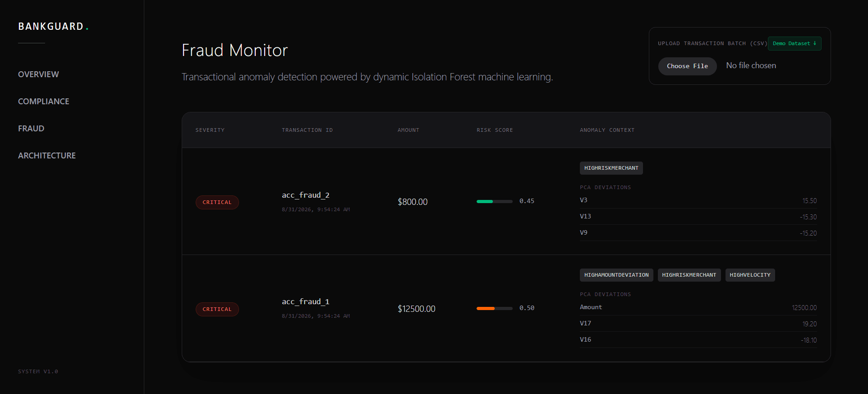Go to Compliance section
This screenshot has height=394, width=868.
(x=44, y=102)
